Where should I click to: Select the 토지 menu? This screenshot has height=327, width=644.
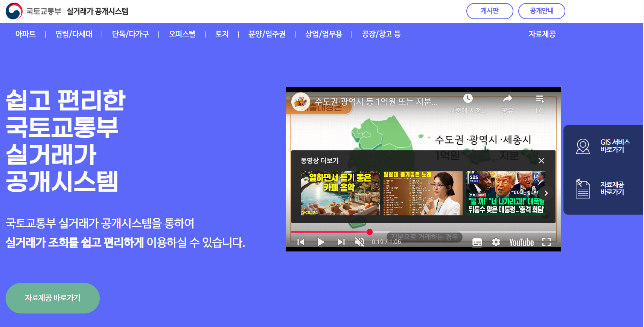(x=222, y=34)
